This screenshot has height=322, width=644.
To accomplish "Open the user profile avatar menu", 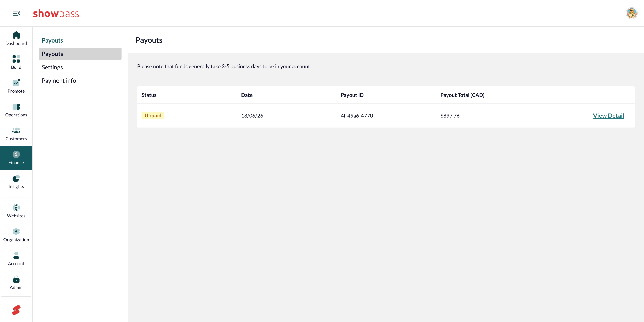I will 631,13.
